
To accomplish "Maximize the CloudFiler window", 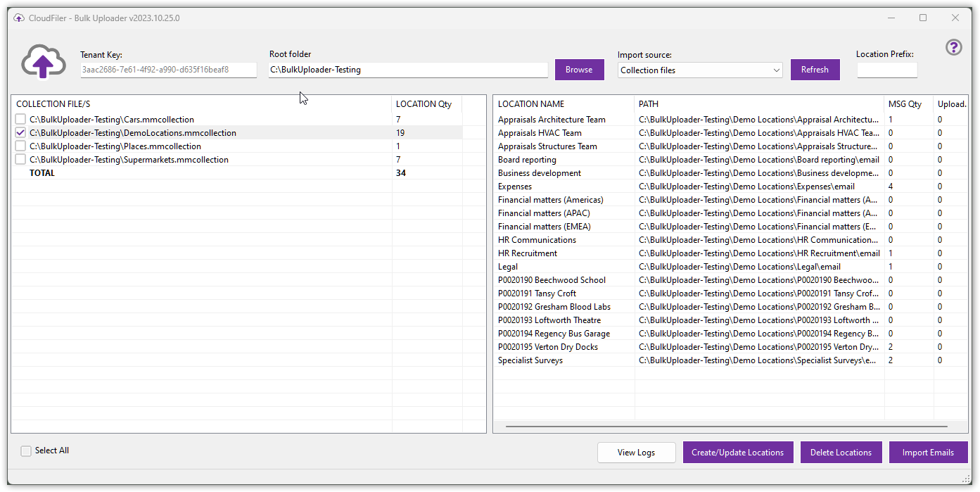I will click(923, 18).
